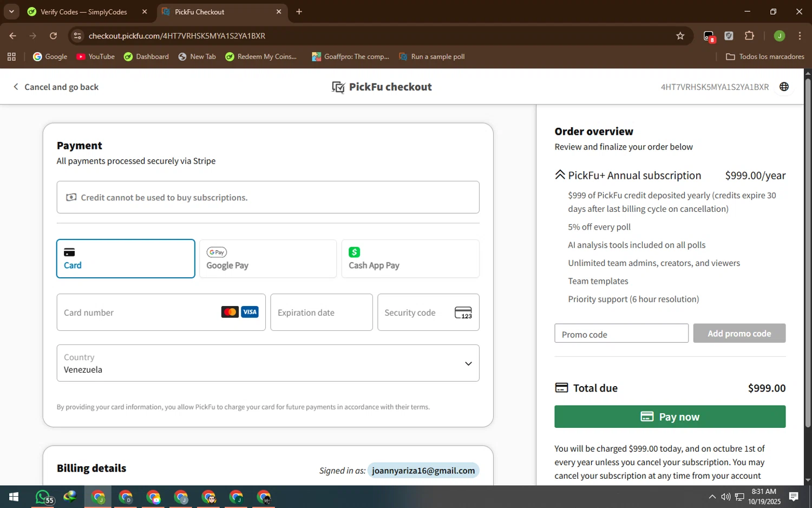Viewport: 812px width, 508px height.
Task: Show hidden system tray icons
Action: (x=712, y=497)
